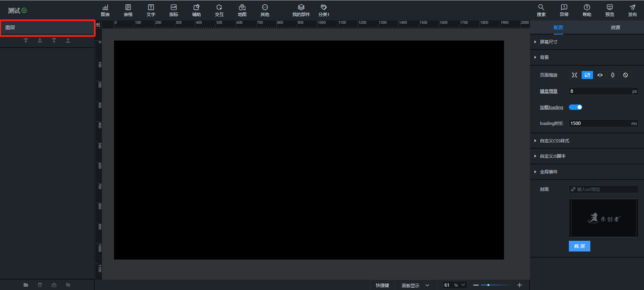Viewport: 644px width, 290px height.
Task: Open the 图表 chart components menu
Action: click(105, 10)
